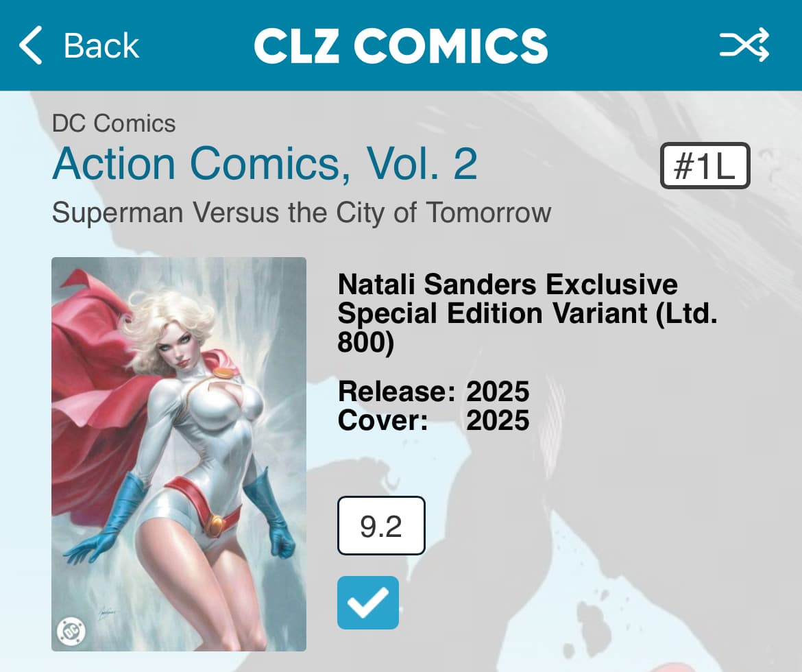Tap the faded background backdrop image
The height and width of the screenshot is (672, 802).
tap(640, 461)
